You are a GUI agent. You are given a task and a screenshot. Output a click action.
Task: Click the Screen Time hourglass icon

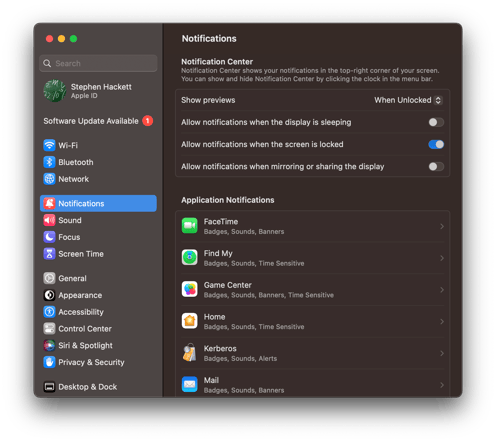point(49,254)
